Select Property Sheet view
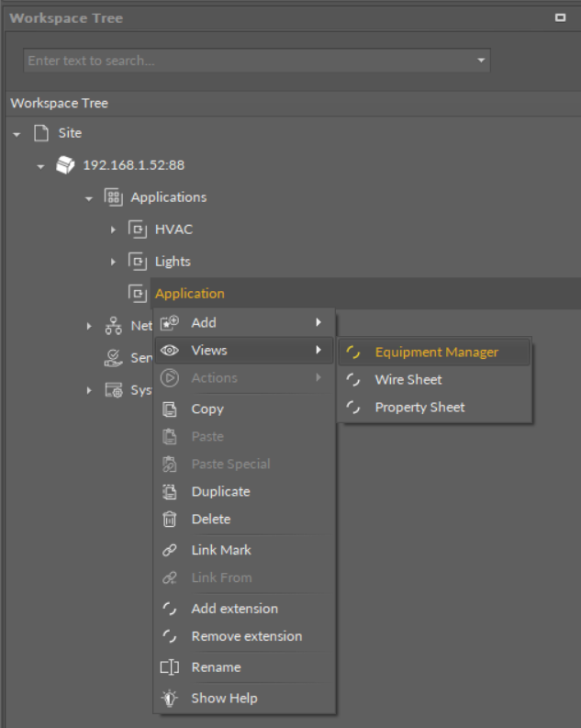This screenshot has width=581, height=728. [x=419, y=408]
